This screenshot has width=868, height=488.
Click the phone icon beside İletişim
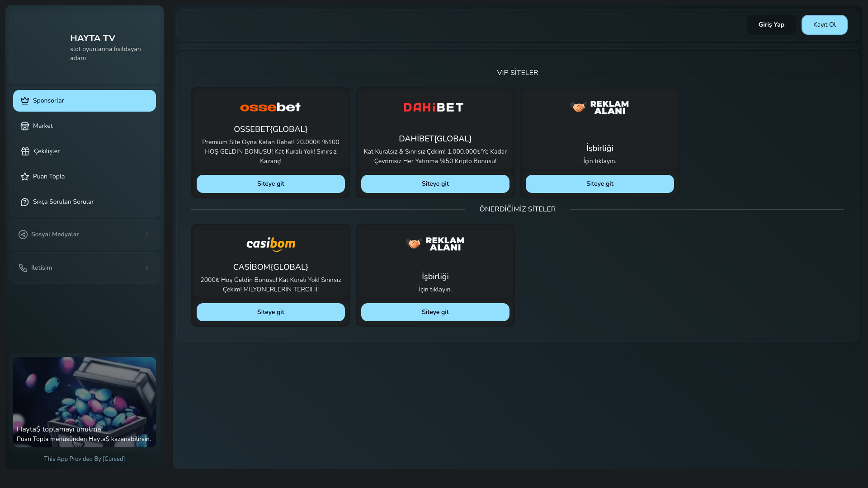(23, 268)
